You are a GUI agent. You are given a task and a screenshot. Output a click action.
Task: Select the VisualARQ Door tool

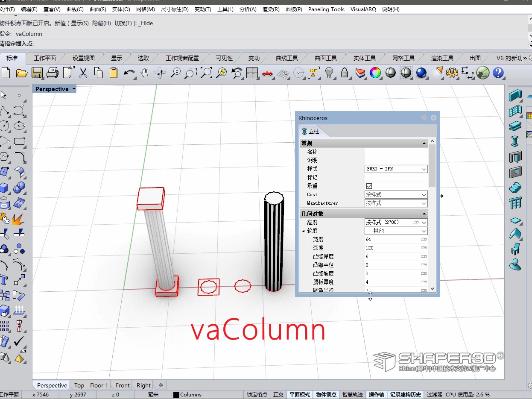[515, 157]
